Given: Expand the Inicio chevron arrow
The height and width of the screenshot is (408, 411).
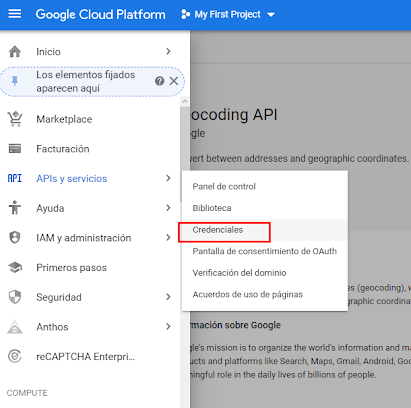Looking at the screenshot, I should [168, 51].
